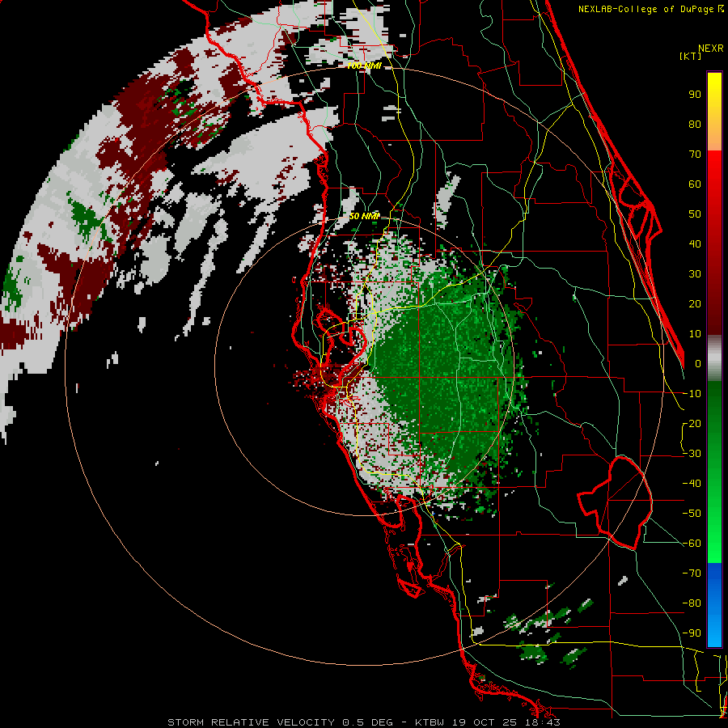Click the -50 scale value

tap(692, 514)
